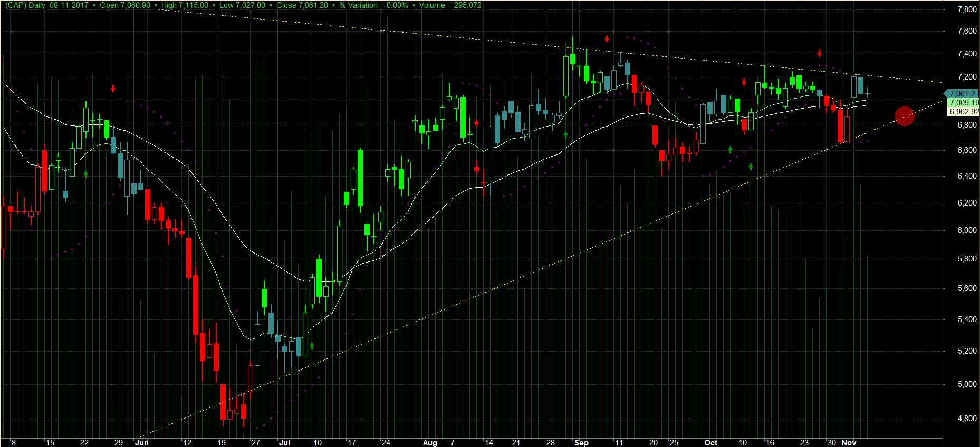The image size is (980, 447).
Task: Click the 5,600 price axis label
Action: 967,288
